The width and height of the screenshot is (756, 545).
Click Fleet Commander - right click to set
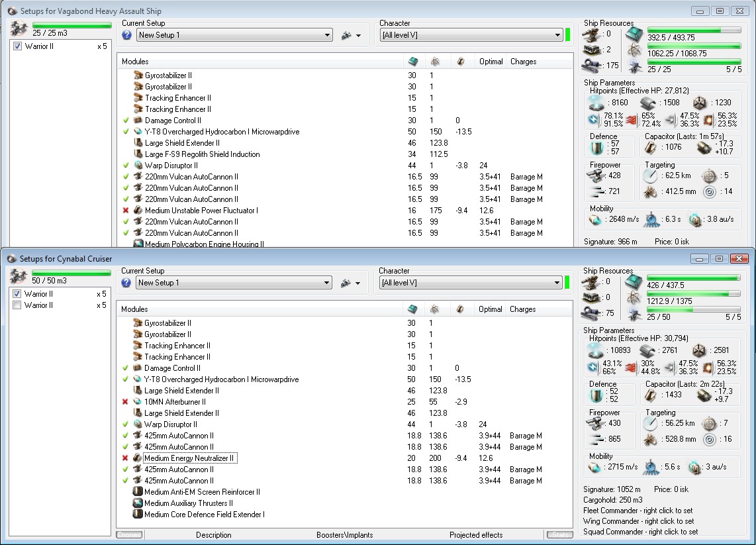click(638, 511)
